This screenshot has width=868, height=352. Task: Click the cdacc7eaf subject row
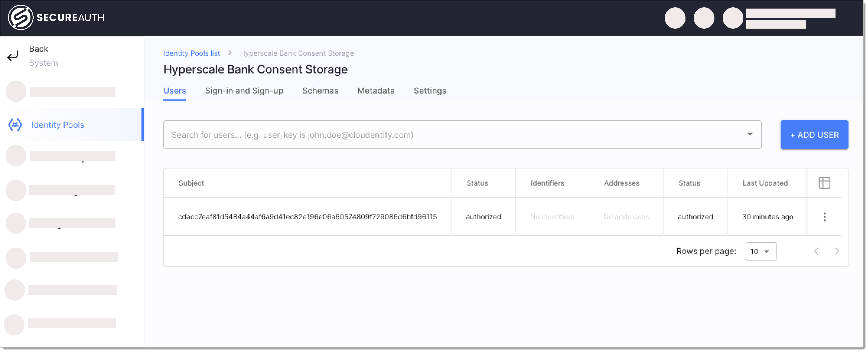tap(307, 216)
